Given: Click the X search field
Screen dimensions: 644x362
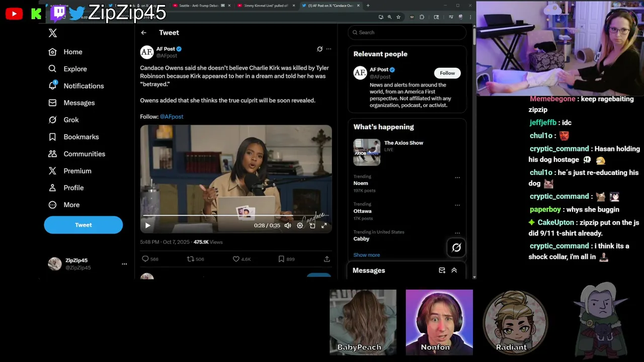Looking at the screenshot, I should pos(407,32).
